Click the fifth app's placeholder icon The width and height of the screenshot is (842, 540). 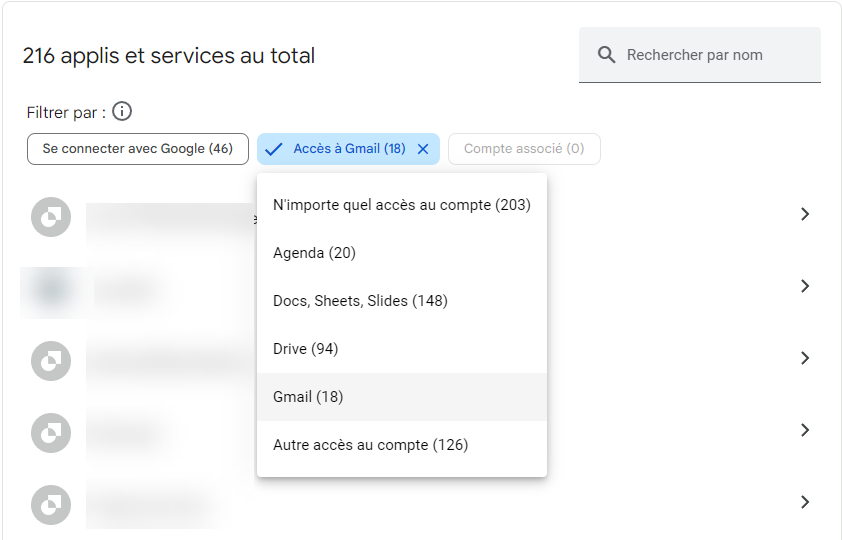pyautogui.click(x=51, y=504)
